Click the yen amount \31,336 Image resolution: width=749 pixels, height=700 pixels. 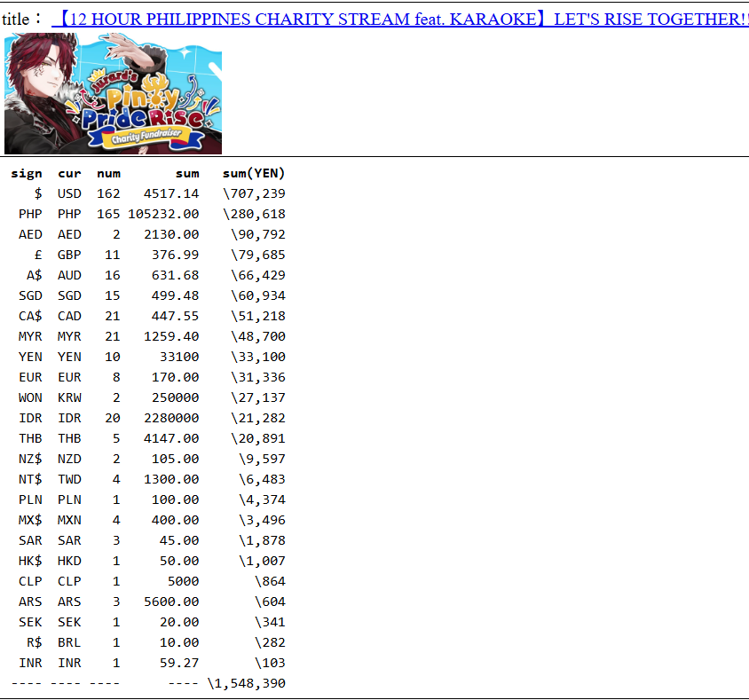pyautogui.click(x=258, y=377)
